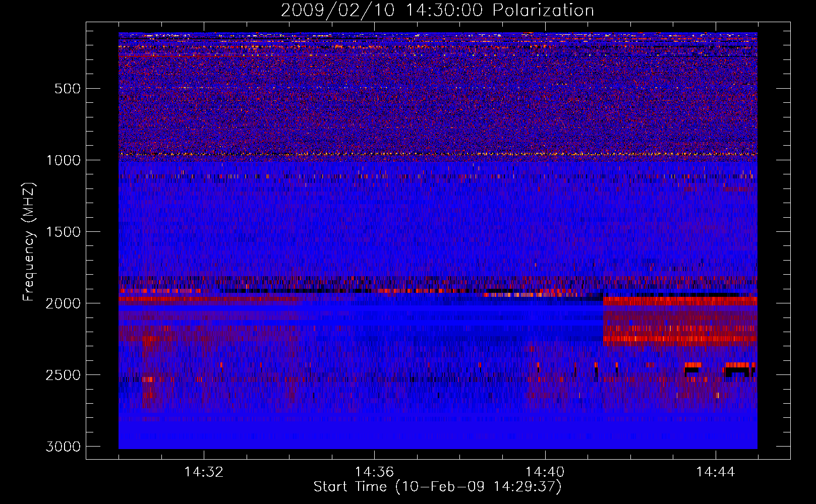Select the 'Frequency (MHZ)' y-axis label
Viewport: 816px width, 504px height.
tap(29, 242)
